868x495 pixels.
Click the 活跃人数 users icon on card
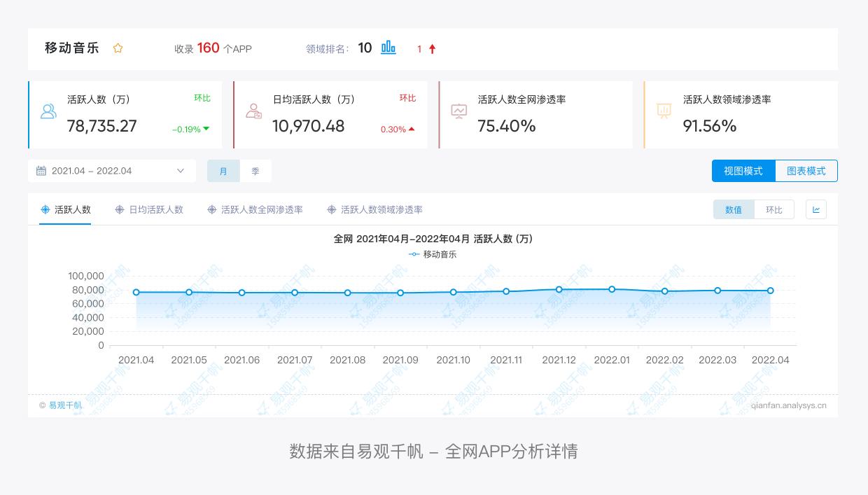(x=48, y=111)
